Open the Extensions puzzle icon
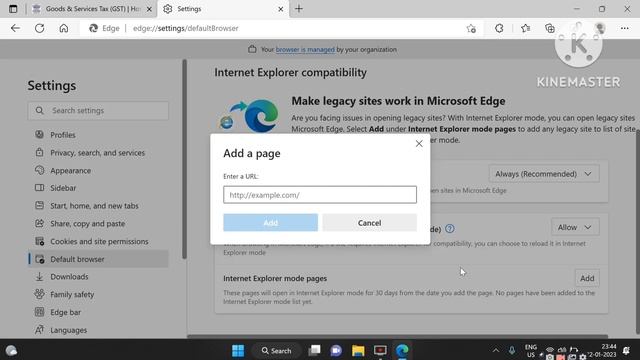The height and width of the screenshot is (360, 640). click(x=499, y=28)
